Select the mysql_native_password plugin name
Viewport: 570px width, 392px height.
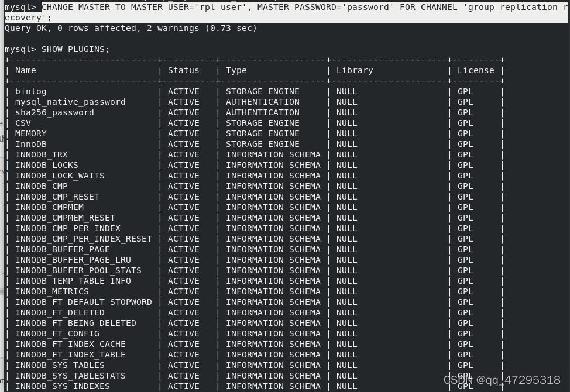[70, 102]
